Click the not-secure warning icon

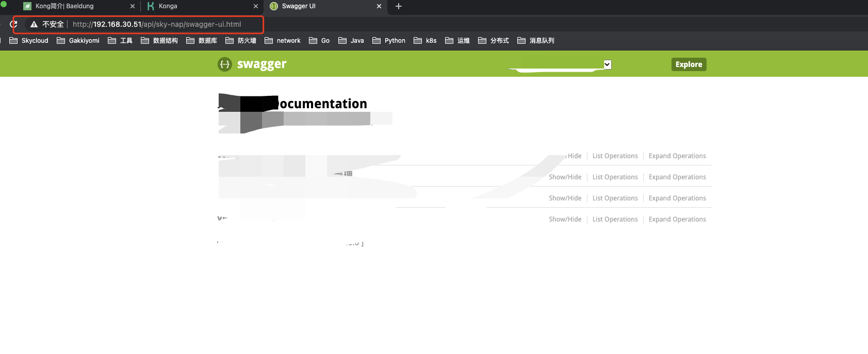pyautogui.click(x=34, y=24)
